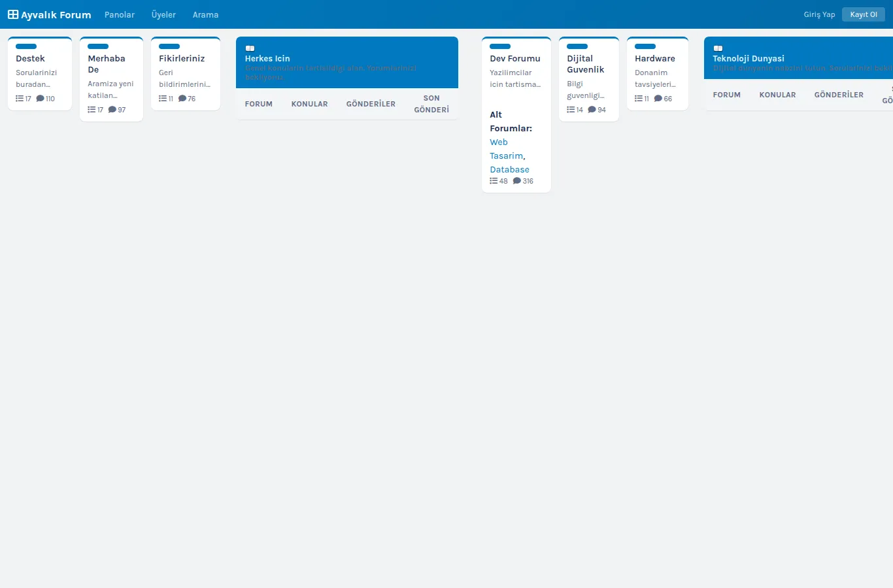Click the Ayvalık Forum logo icon
893x588 pixels.
click(x=13, y=14)
